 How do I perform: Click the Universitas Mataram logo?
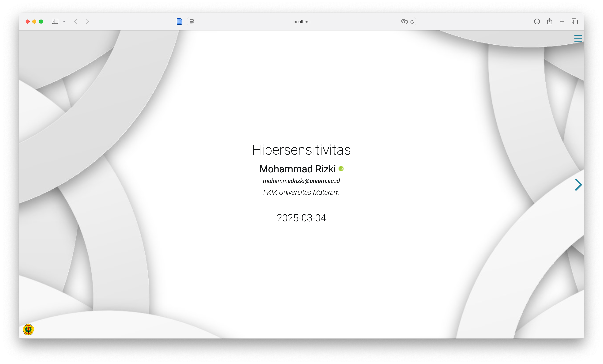coord(28,329)
